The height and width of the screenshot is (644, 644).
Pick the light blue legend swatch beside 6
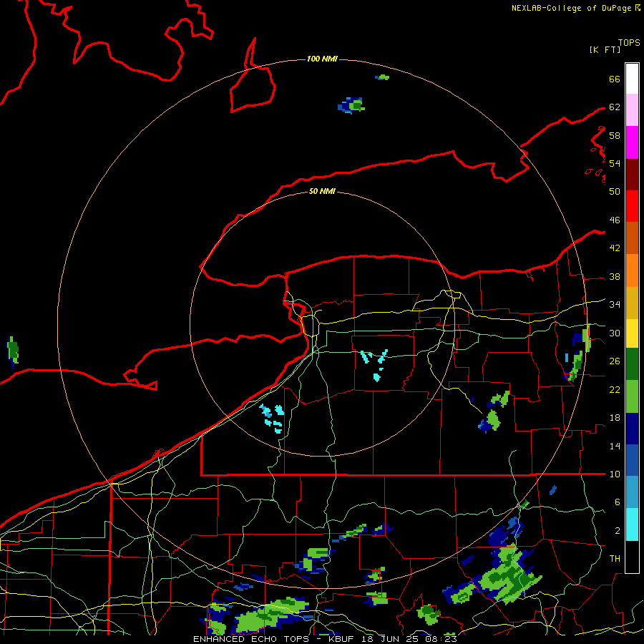coord(632,492)
